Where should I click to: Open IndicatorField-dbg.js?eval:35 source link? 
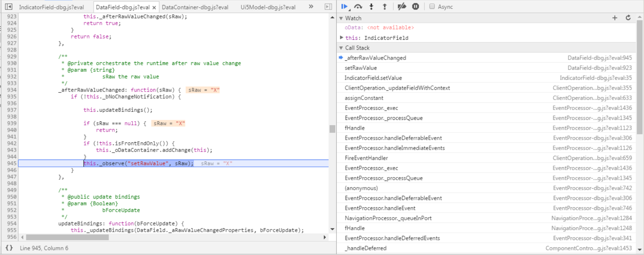[x=596, y=77]
